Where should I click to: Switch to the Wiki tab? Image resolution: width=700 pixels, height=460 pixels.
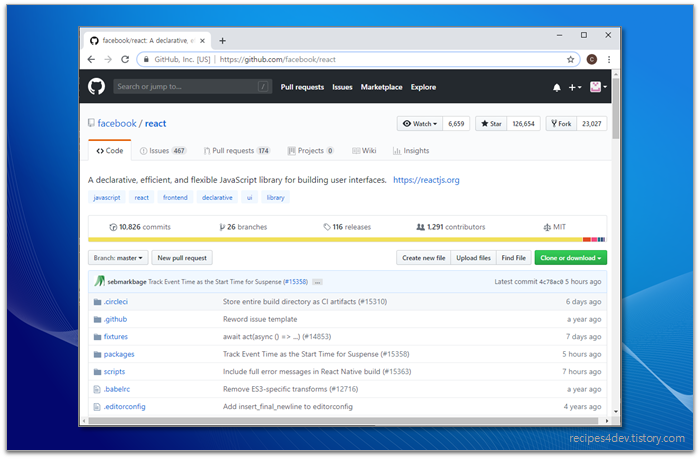[364, 151]
